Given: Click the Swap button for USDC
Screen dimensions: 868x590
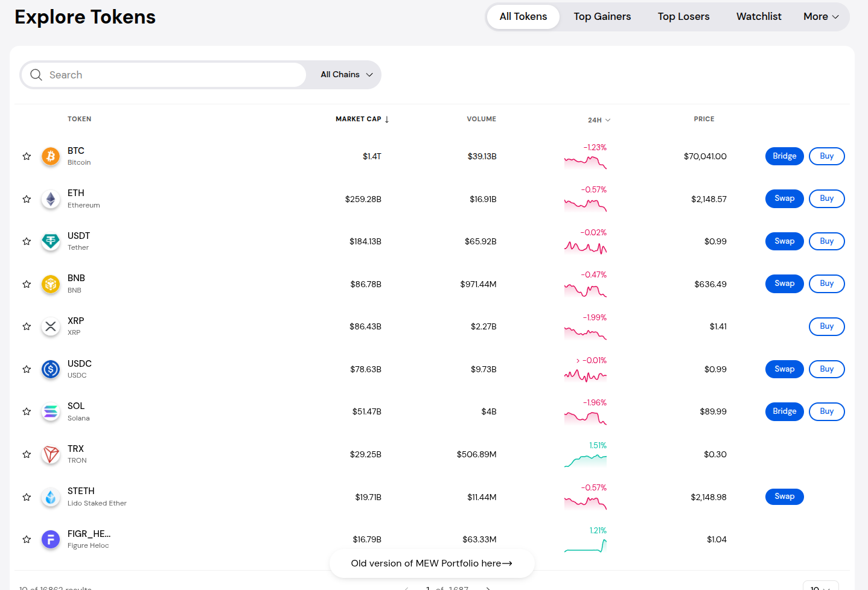Looking at the screenshot, I should [785, 369].
